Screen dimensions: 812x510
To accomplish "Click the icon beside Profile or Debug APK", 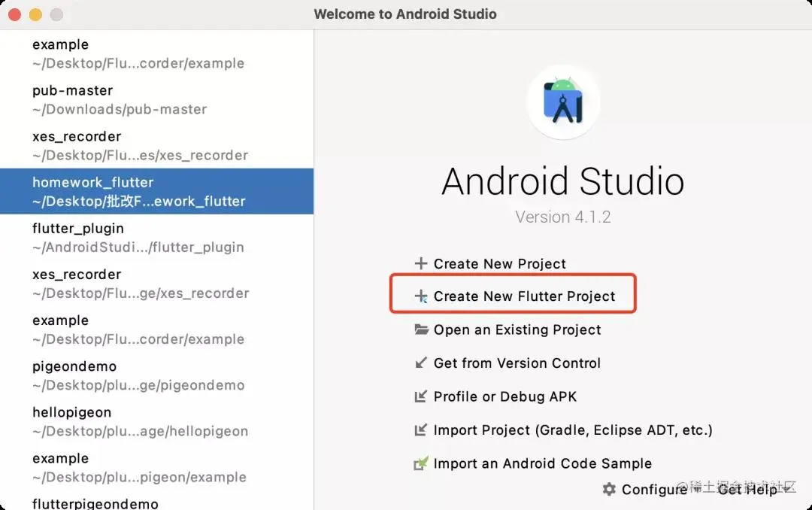I will [420, 396].
